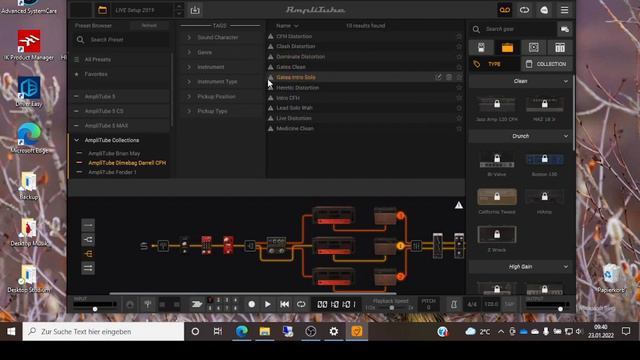The width and height of the screenshot is (640, 360).
Task: Click the mixer block in signal chain
Action: 416,246
